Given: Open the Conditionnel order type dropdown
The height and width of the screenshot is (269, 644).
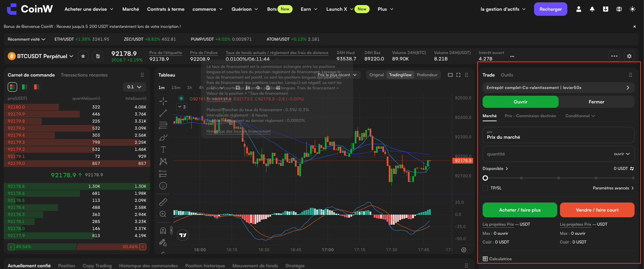Looking at the screenshot, I should (580, 116).
